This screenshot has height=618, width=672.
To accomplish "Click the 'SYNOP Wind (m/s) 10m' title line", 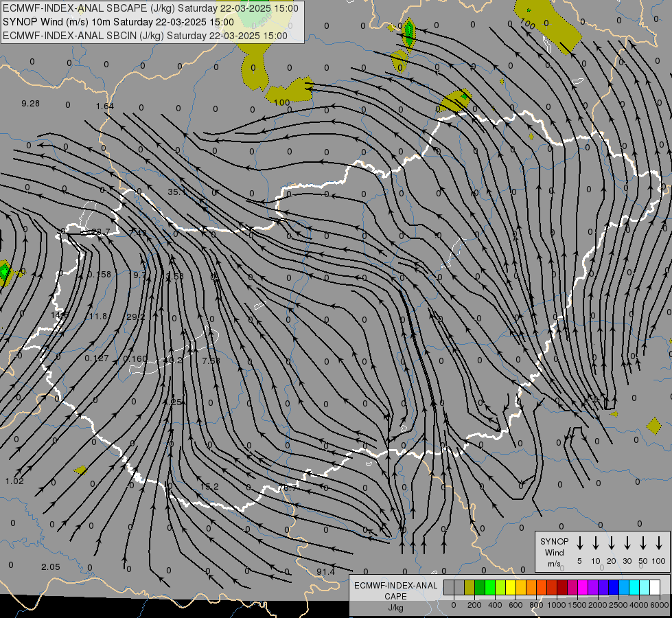I will click(x=118, y=22).
